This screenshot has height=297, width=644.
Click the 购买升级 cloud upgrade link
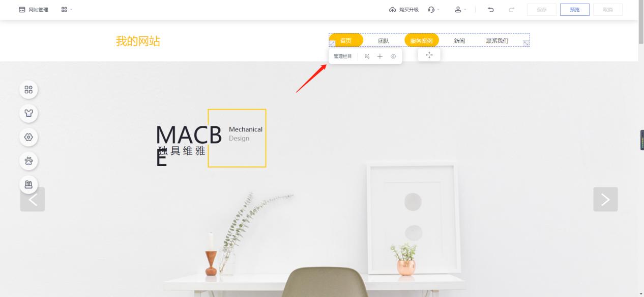coord(404,10)
